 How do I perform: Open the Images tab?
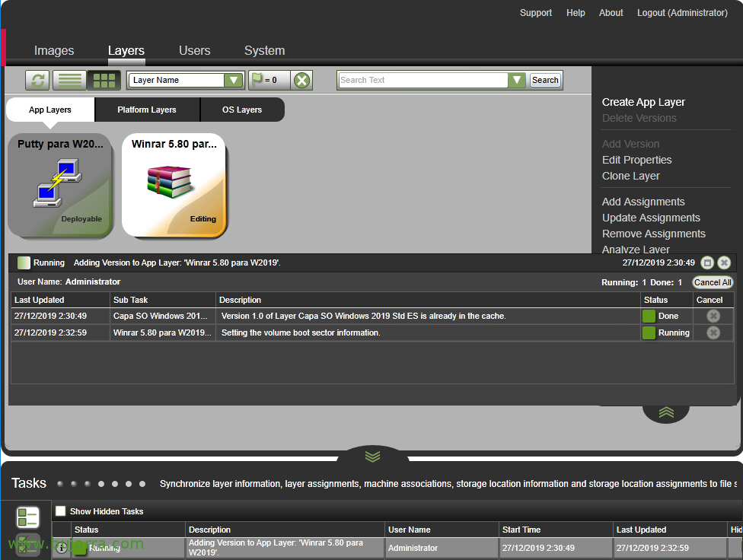click(x=54, y=51)
